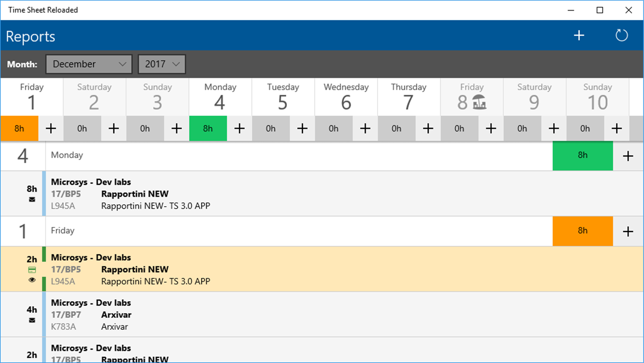This screenshot has height=363, width=644.
Task: Open the December month dropdown
Action: [x=89, y=64]
